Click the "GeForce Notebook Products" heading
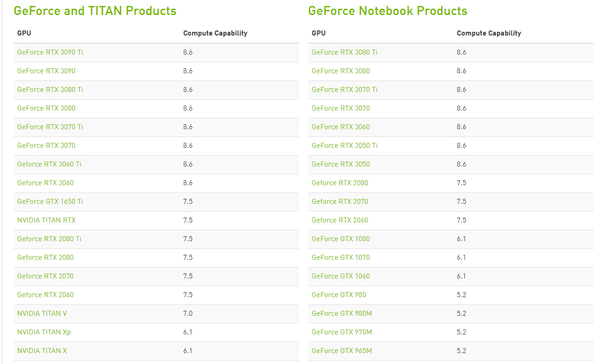The width and height of the screenshot is (605, 364). (x=388, y=11)
